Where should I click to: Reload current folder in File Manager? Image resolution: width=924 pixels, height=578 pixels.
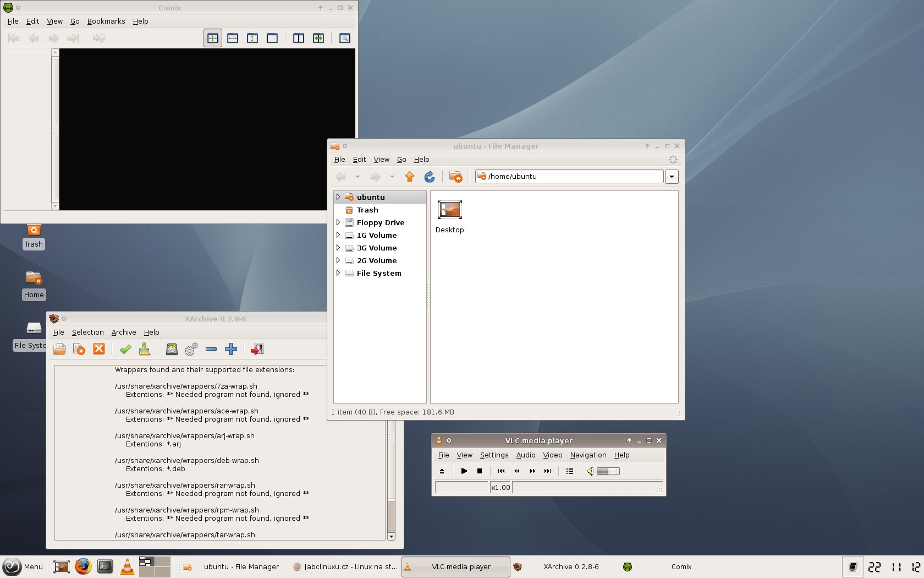pyautogui.click(x=430, y=177)
